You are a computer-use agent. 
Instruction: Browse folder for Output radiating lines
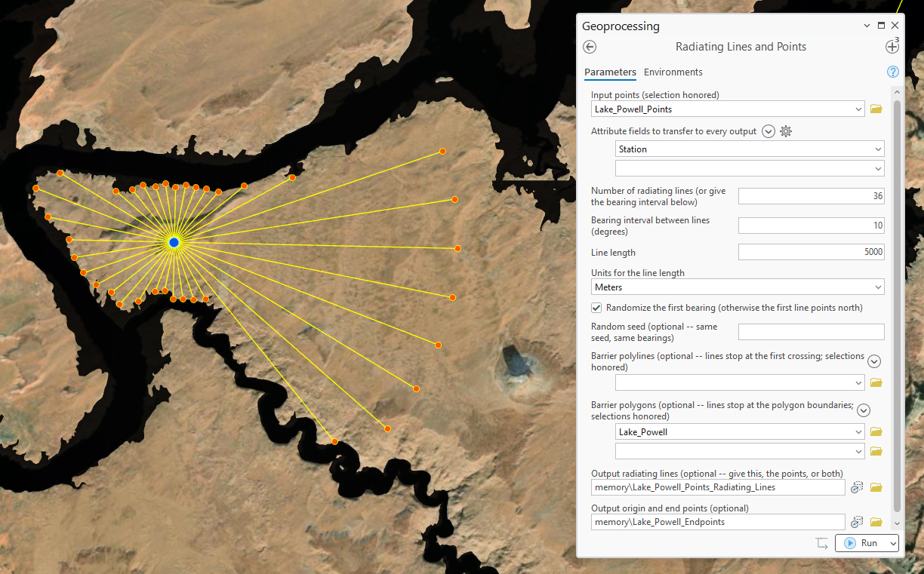[876, 488]
